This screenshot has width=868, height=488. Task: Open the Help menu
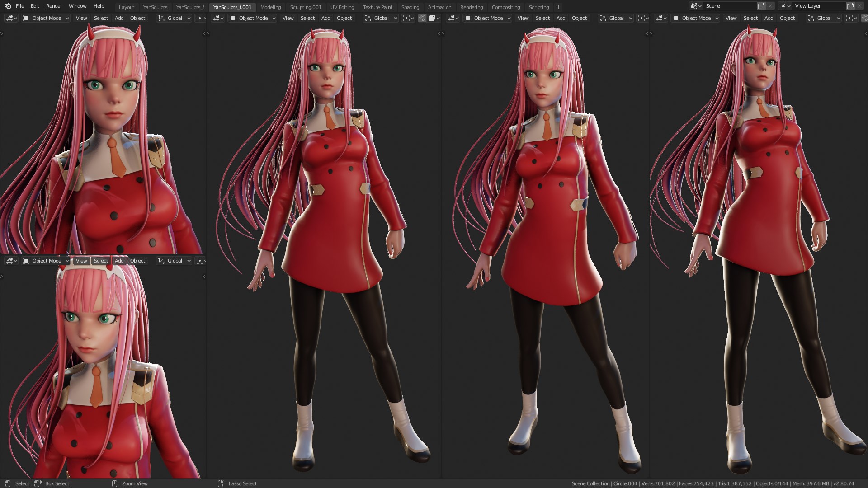pyautogui.click(x=99, y=6)
